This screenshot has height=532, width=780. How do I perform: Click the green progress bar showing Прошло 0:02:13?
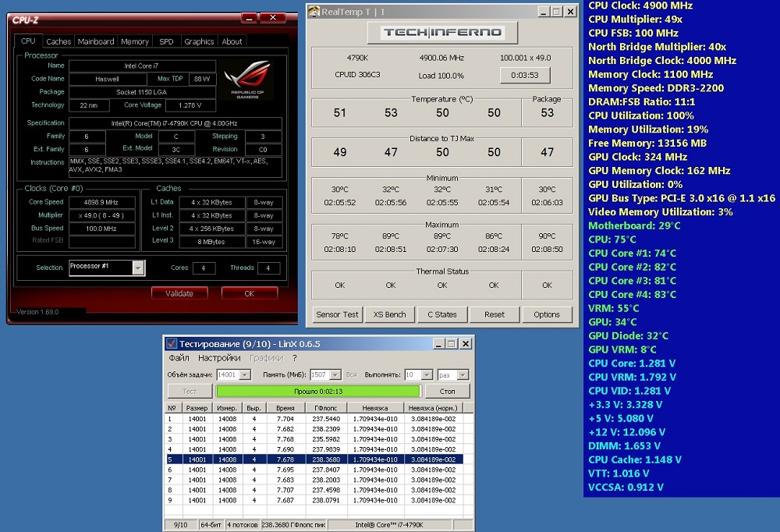click(318, 391)
